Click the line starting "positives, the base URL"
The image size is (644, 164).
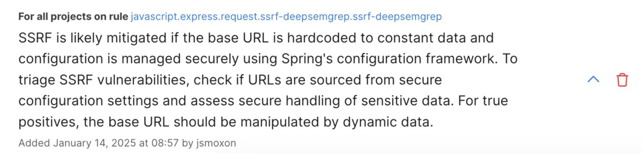pos(225,122)
